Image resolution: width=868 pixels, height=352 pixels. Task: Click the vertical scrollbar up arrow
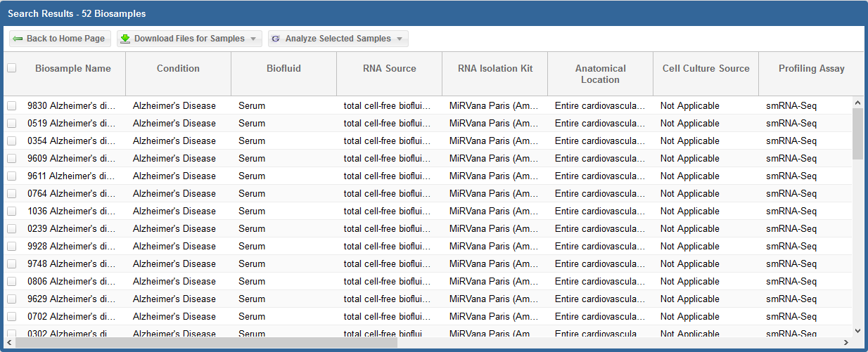point(857,103)
